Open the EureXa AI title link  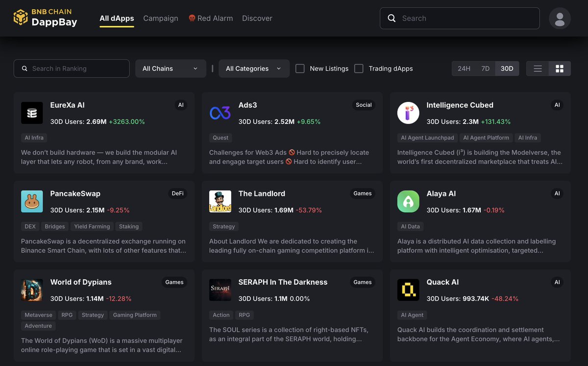[x=68, y=105]
